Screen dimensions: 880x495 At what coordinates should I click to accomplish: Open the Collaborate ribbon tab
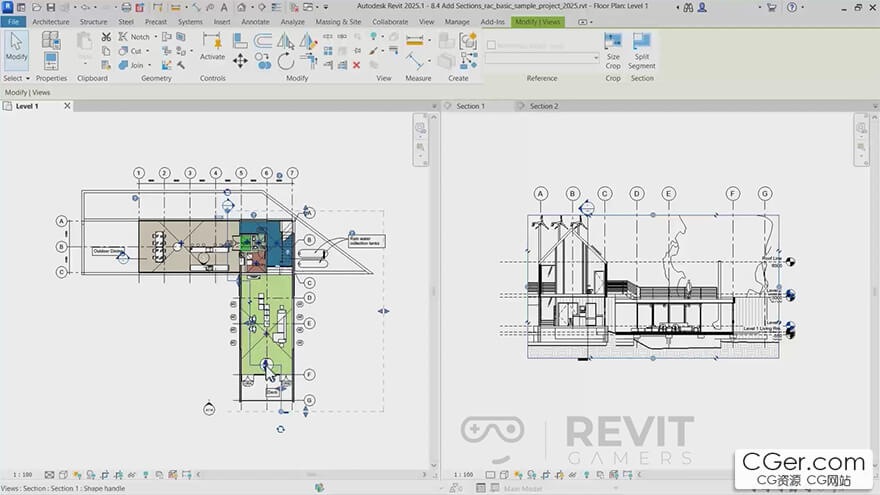click(x=390, y=21)
